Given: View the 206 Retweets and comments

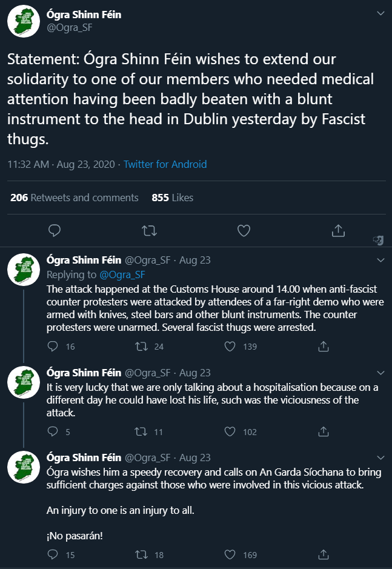Looking at the screenshot, I should point(75,198).
